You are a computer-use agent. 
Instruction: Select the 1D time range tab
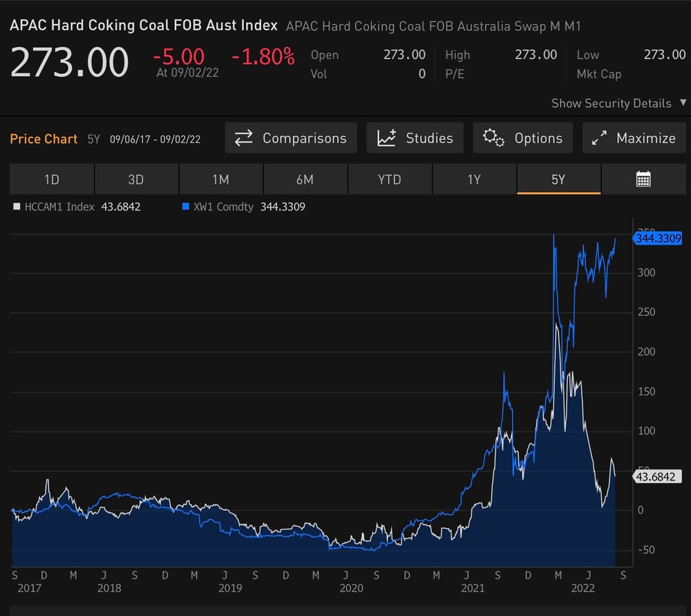pyautogui.click(x=52, y=179)
